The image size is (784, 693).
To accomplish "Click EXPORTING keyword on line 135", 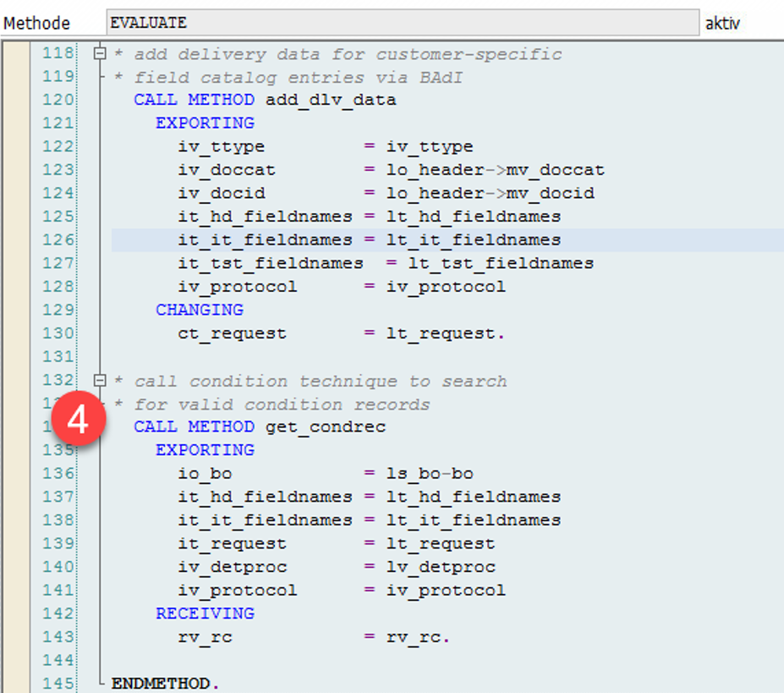I will pyautogui.click(x=205, y=450).
